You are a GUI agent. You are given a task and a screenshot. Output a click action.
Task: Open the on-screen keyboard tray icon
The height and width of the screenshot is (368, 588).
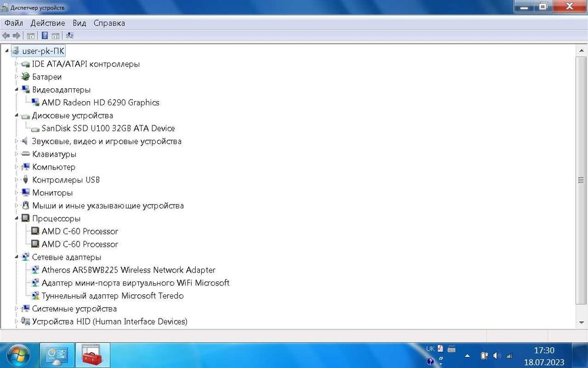click(452, 349)
